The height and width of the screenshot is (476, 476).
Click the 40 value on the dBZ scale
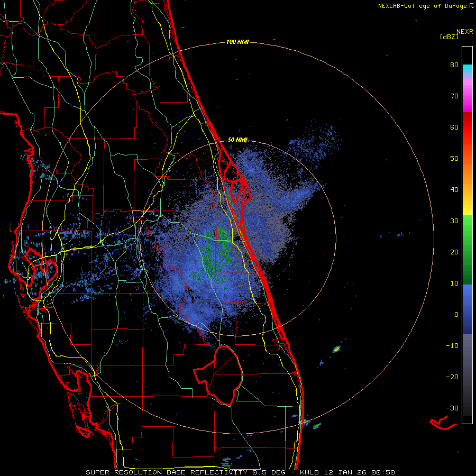pyautogui.click(x=454, y=190)
